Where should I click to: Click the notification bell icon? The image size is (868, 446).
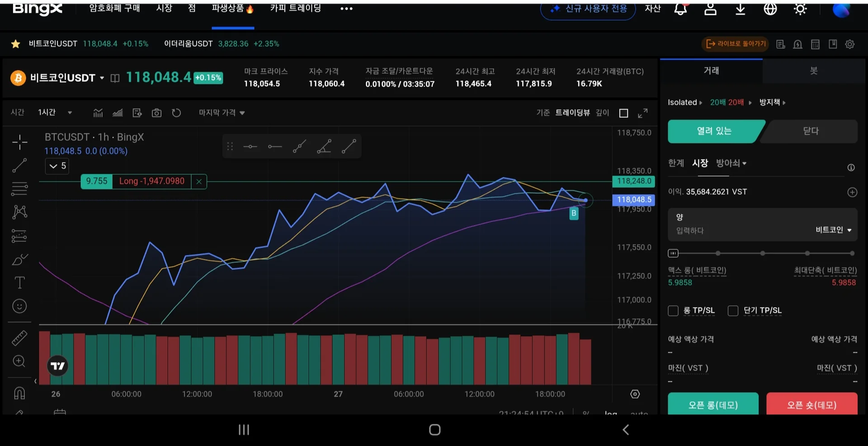click(680, 9)
